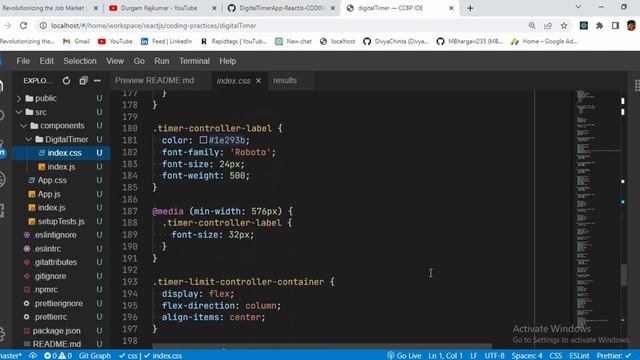Open the Go menu
Viewport: 640px width, 360px height.
coord(139,61)
